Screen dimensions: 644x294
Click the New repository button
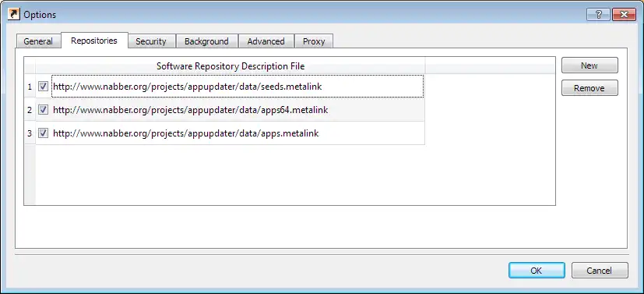(589, 66)
